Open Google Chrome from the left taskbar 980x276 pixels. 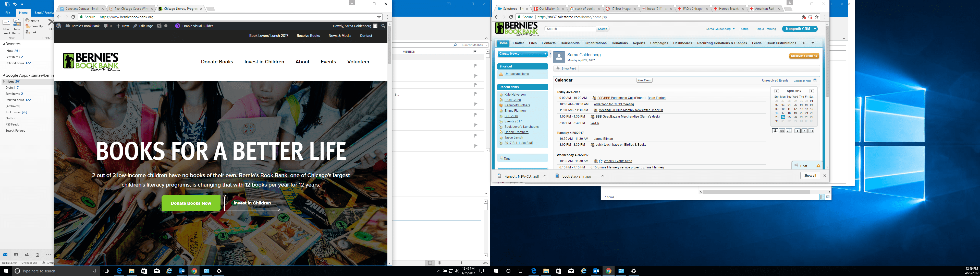(x=194, y=271)
